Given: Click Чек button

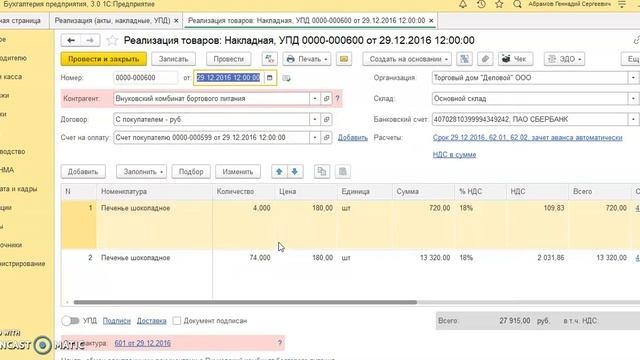Looking at the screenshot, I should pyautogui.click(x=515, y=59).
